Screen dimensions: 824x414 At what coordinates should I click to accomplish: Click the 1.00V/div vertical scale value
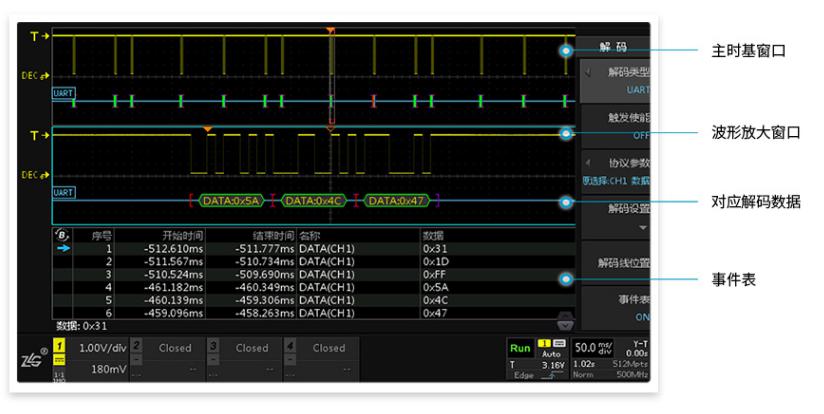click(102, 348)
